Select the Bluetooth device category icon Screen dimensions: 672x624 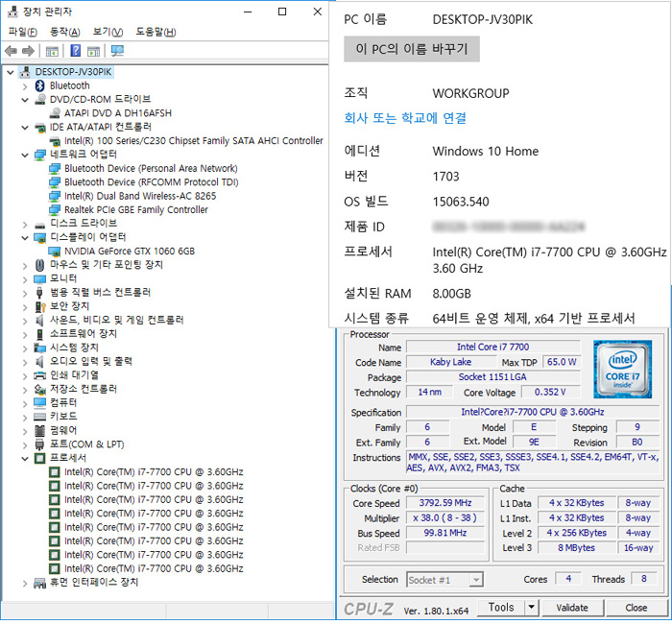tap(40, 85)
